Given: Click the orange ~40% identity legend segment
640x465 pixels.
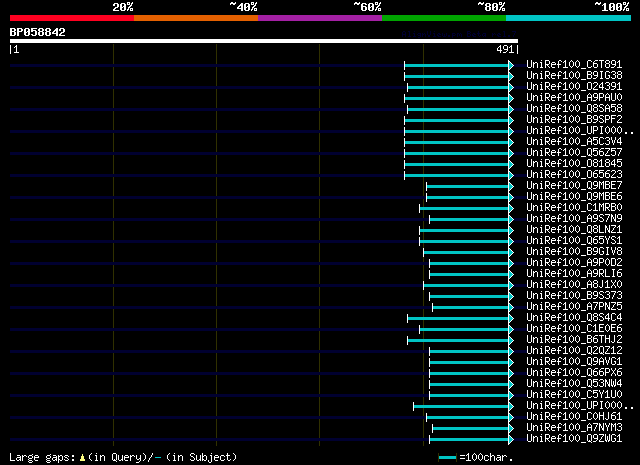Looking at the screenshot, I should [x=196, y=18].
